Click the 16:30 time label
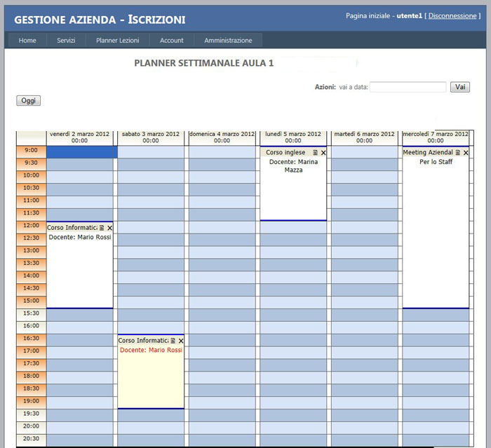The width and height of the screenshot is (491, 448). tap(31, 338)
